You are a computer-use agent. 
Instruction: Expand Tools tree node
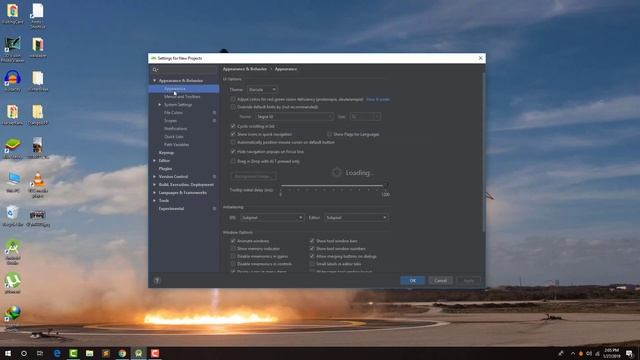(154, 201)
